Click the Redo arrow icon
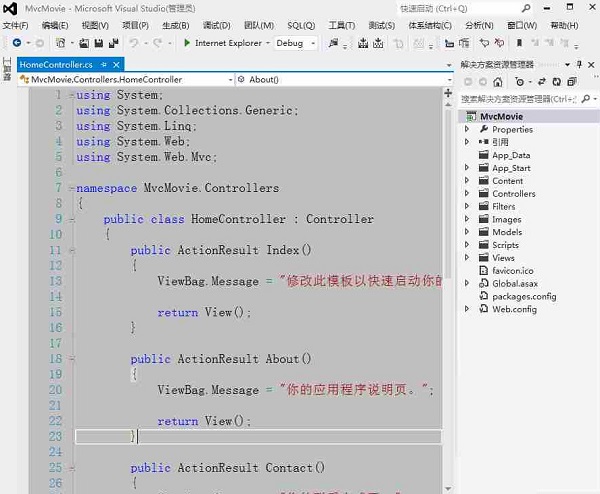The height and width of the screenshot is (494, 600). click(x=158, y=43)
